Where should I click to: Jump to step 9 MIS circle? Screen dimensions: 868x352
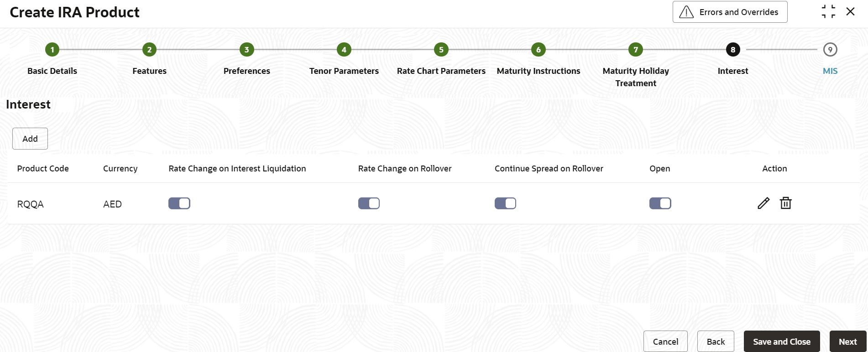coord(830,50)
